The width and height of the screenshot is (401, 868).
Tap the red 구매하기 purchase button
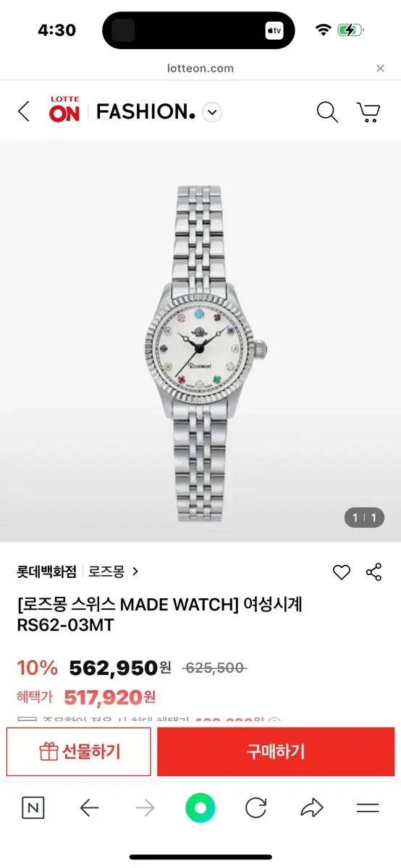[x=276, y=752]
